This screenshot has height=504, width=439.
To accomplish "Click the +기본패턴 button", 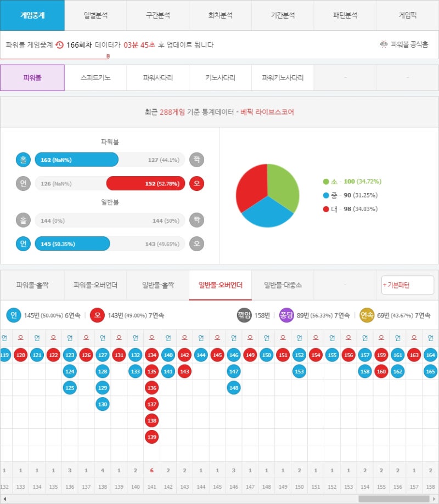I will (408, 285).
